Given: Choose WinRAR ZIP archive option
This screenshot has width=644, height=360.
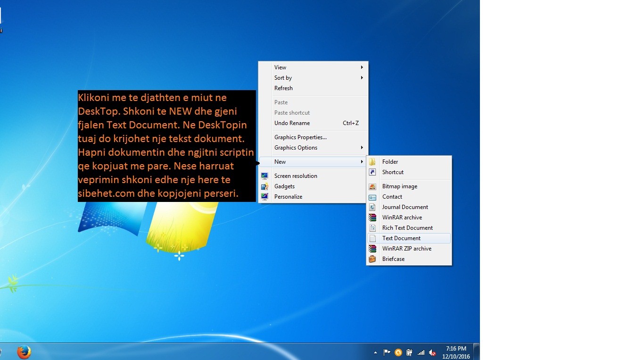Looking at the screenshot, I should point(409,249).
